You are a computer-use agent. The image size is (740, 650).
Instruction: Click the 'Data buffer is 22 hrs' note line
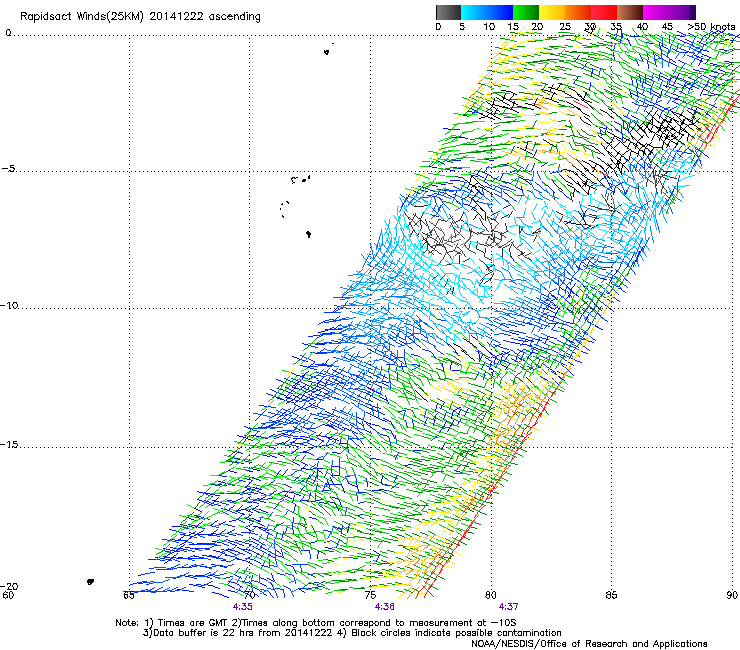tap(352, 633)
